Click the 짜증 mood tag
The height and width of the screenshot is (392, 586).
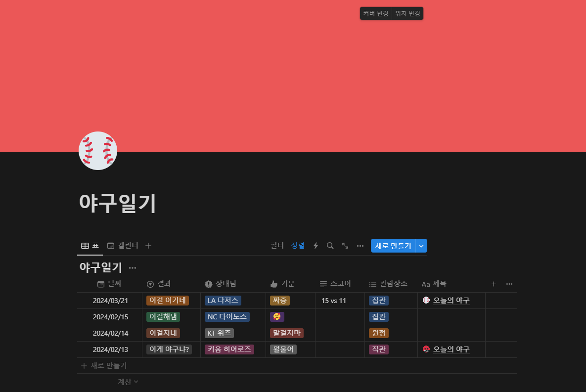[x=279, y=301]
